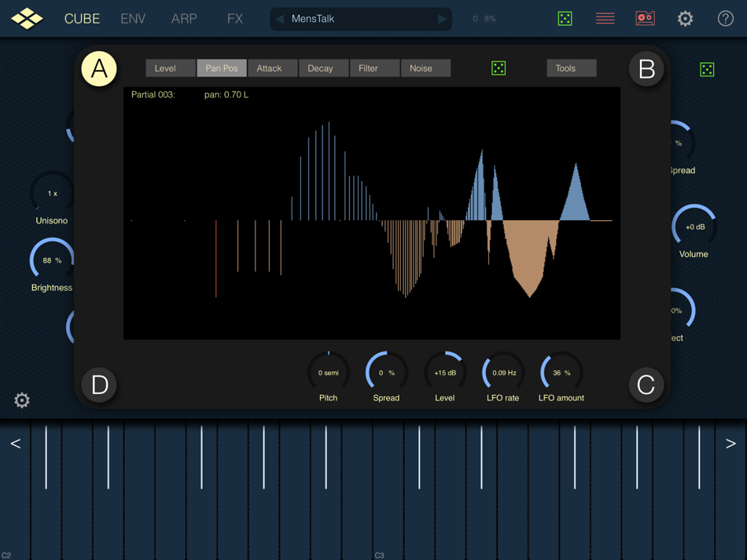Image resolution: width=747 pixels, height=560 pixels.
Task: Open the Tools menu
Action: coord(571,68)
